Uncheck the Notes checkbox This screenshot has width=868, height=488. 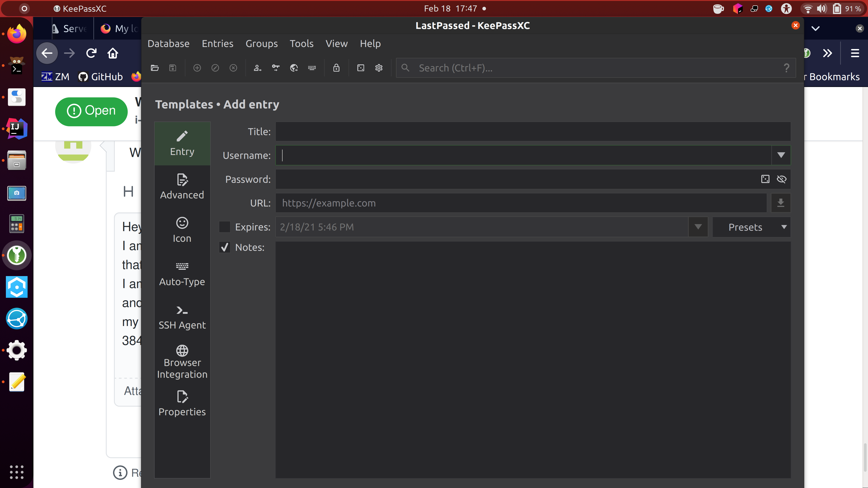[224, 247]
